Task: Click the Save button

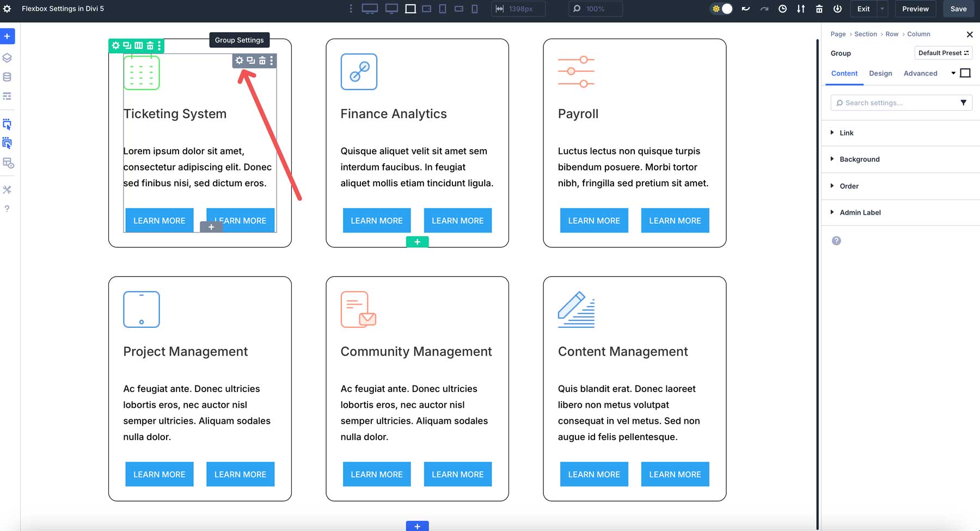Action: coord(958,9)
